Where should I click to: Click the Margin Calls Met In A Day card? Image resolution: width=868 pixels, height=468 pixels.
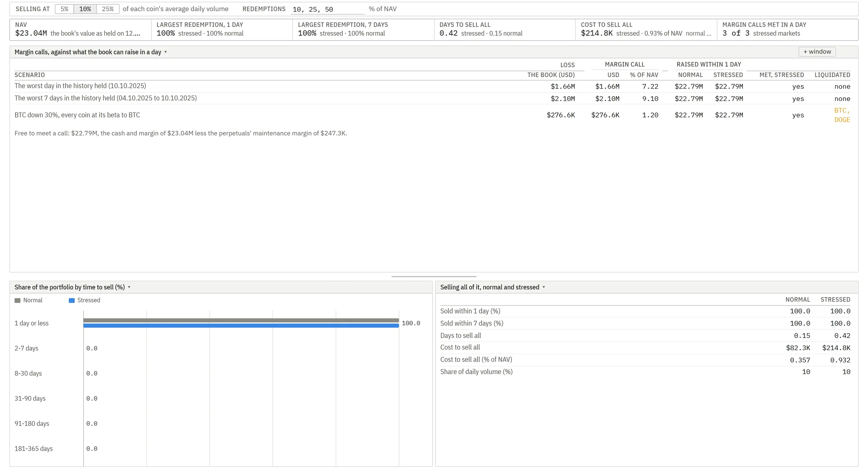788,30
